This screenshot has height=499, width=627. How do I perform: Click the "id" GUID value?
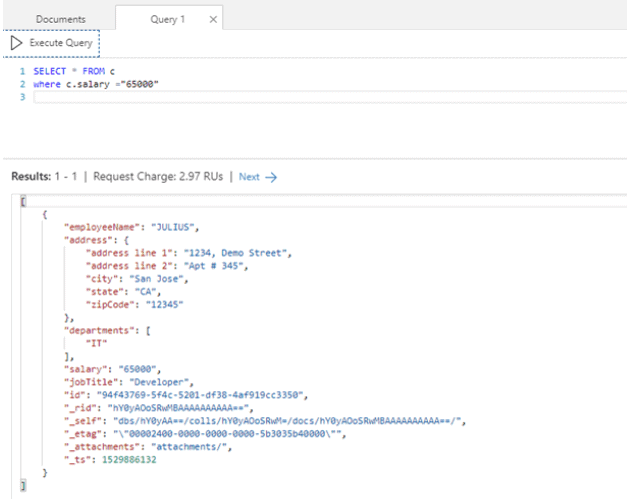coord(200,395)
